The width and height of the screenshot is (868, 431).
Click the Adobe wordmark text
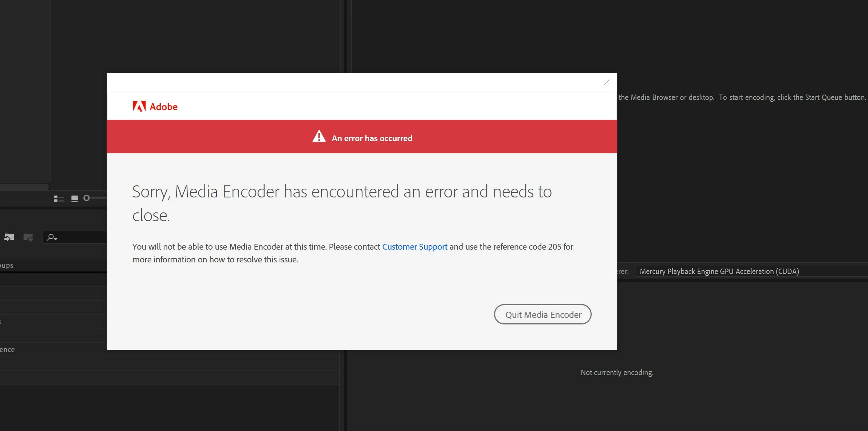164,107
